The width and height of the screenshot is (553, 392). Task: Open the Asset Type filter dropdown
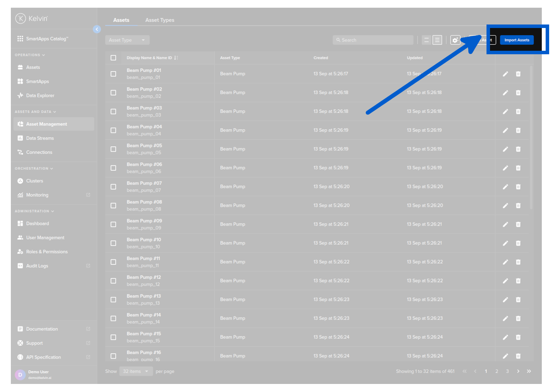pyautogui.click(x=127, y=40)
